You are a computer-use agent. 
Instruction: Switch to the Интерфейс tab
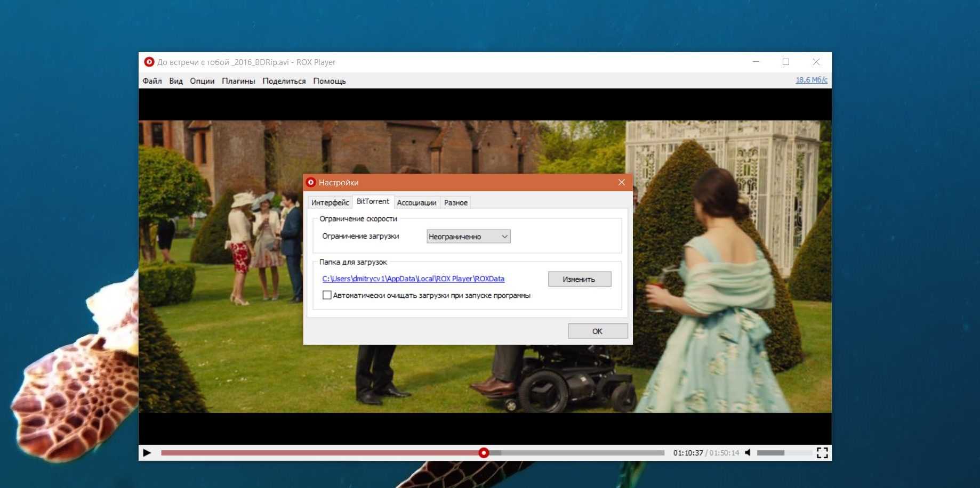330,202
